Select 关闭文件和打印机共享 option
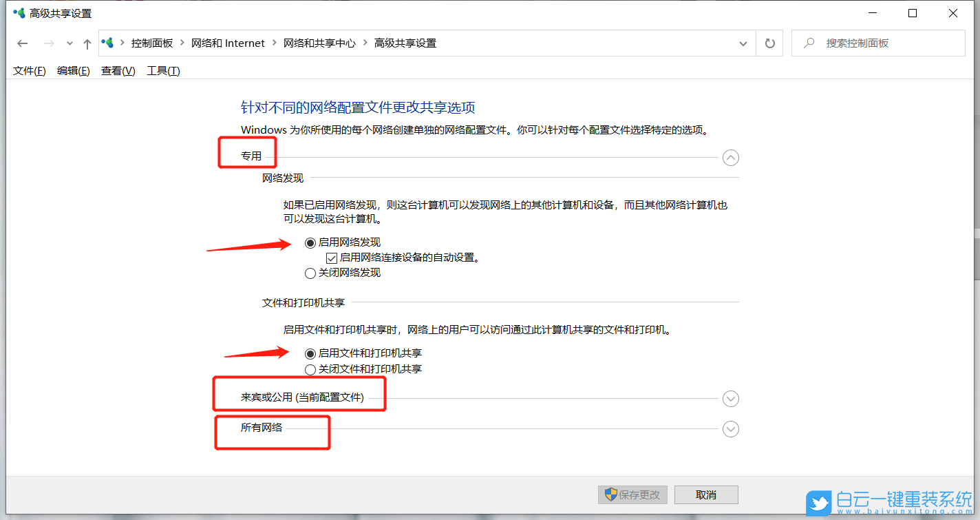 click(x=310, y=369)
